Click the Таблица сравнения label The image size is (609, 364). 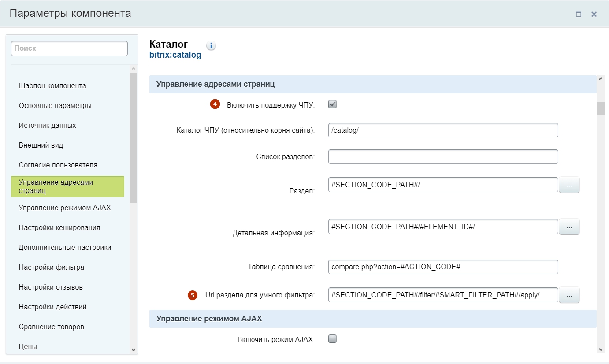[281, 267]
